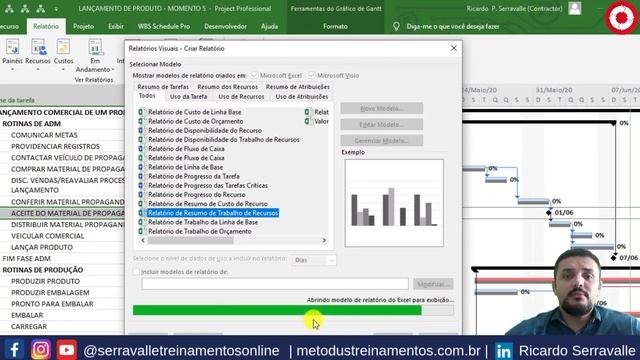This screenshot has height=360, width=640.
Task: Click YouTube icon in bottom banner
Action: 67,350
